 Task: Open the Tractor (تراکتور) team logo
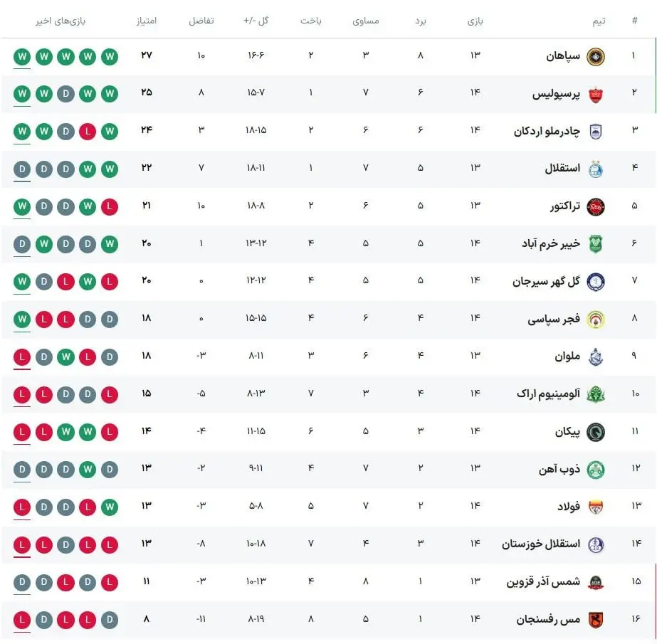click(x=595, y=206)
